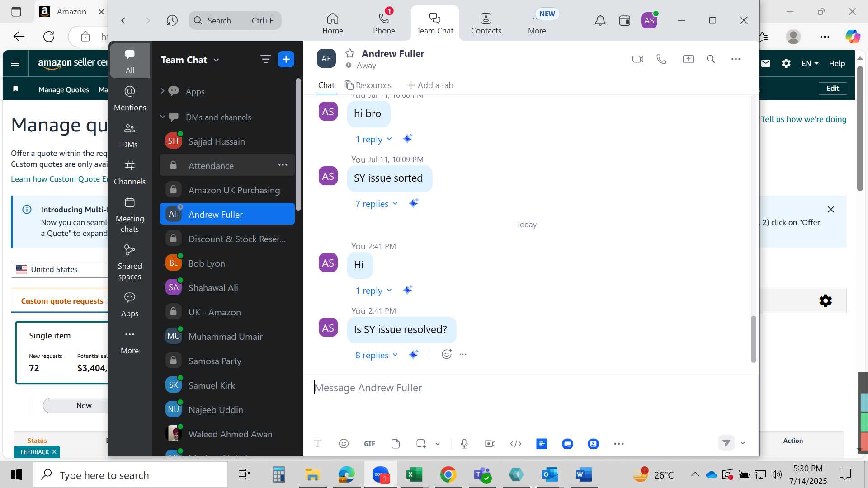This screenshot has height=488, width=868.
Task: Open the AS profile avatar menu
Action: pyautogui.click(x=649, y=20)
